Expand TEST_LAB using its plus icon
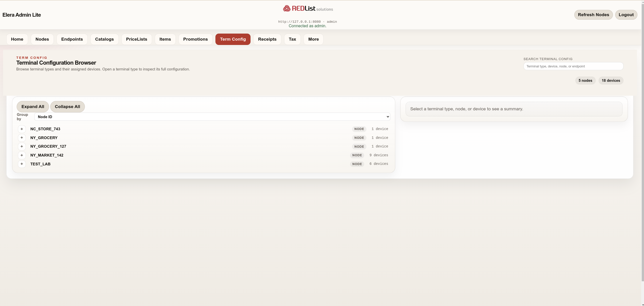The image size is (644, 306). coord(22,164)
